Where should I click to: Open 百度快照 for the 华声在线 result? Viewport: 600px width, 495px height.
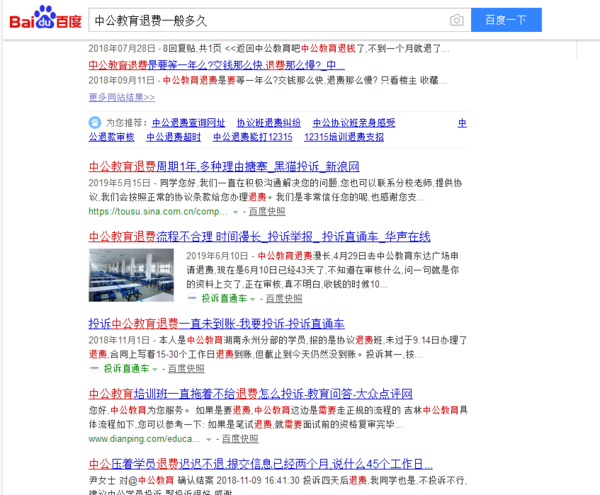pos(284,298)
